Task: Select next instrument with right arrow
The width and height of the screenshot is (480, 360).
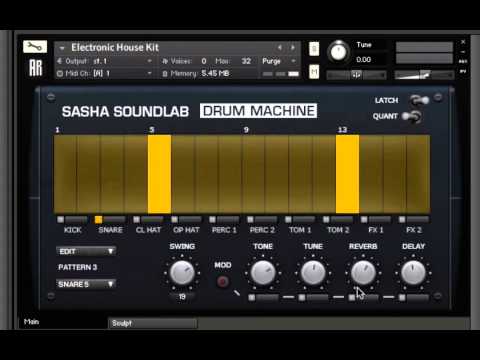Action: [293, 48]
